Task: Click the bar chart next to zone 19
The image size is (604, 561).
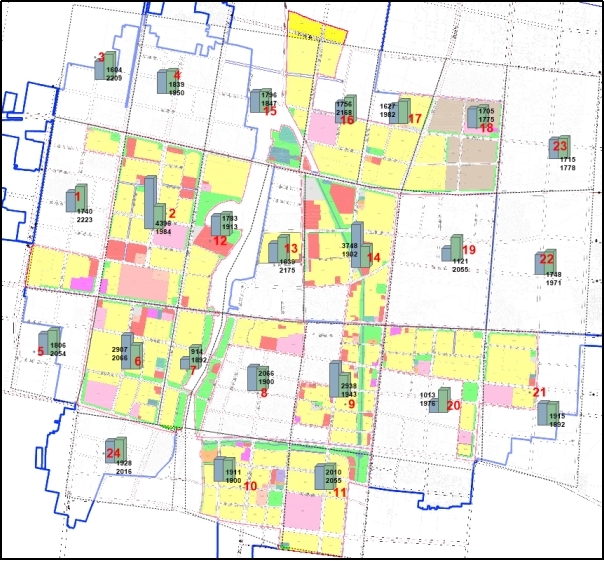Action: click(x=451, y=249)
